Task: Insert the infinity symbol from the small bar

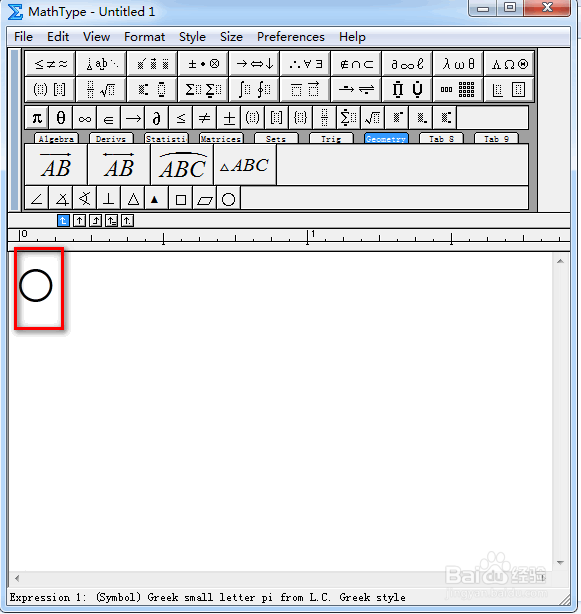Action: (85, 117)
